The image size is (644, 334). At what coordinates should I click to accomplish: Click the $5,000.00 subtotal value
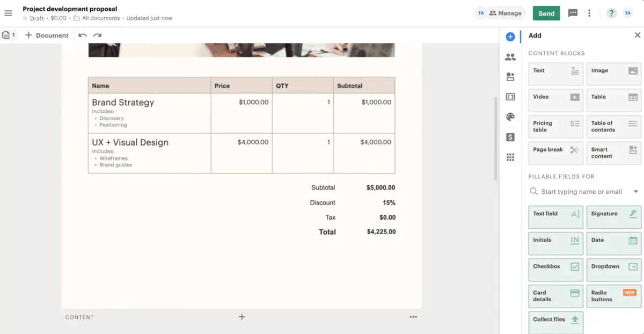(381, 188)
